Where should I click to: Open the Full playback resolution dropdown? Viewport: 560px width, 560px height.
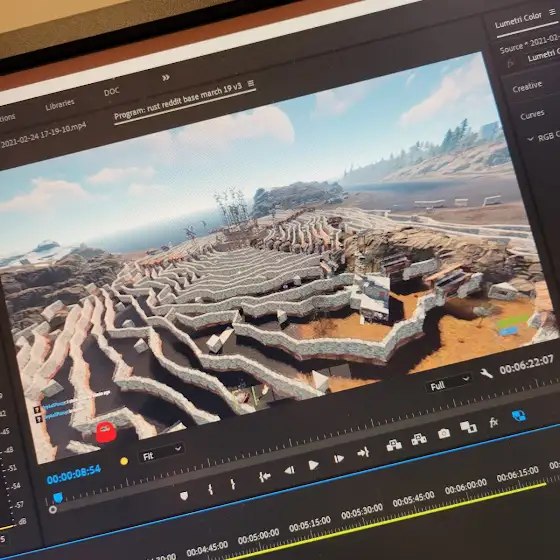click(x=449, y=383)
